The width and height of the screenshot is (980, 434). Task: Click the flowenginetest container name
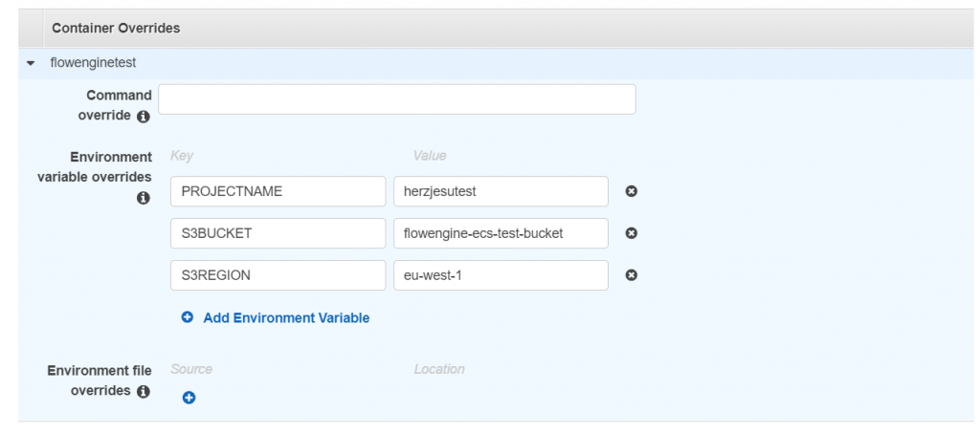point(93,62)
